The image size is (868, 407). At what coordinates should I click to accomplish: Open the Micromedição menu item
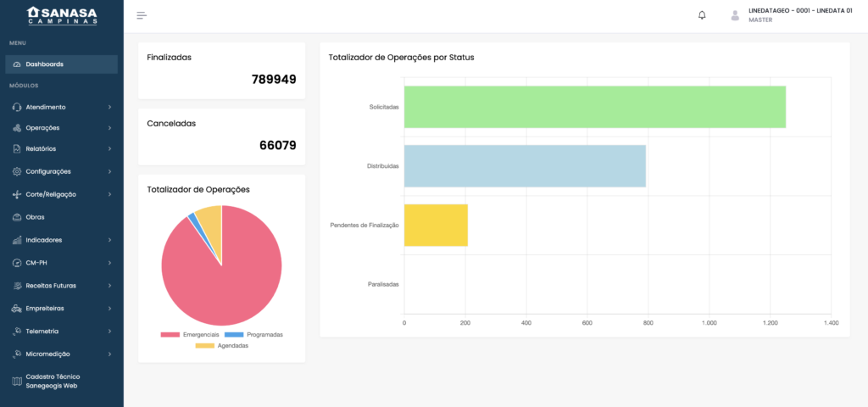pos(47,354)
